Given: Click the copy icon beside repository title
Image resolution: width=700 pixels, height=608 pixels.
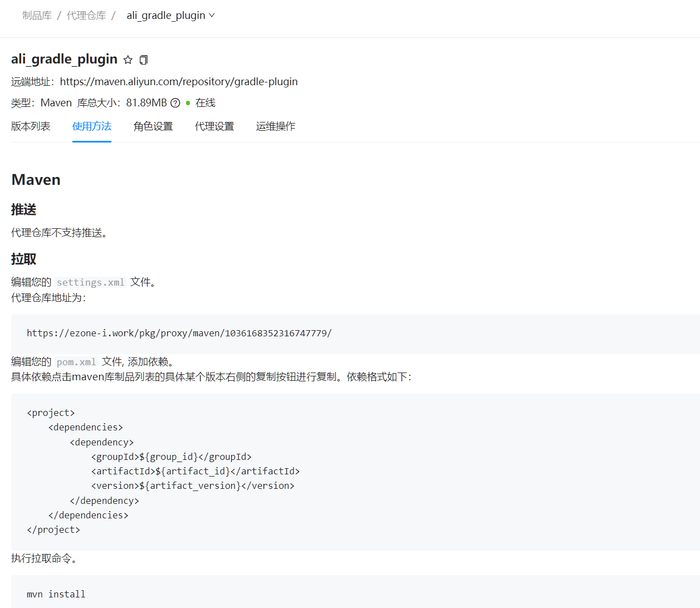Looking at the screenshot, I should pyautogui.click(x=144, y=60).
